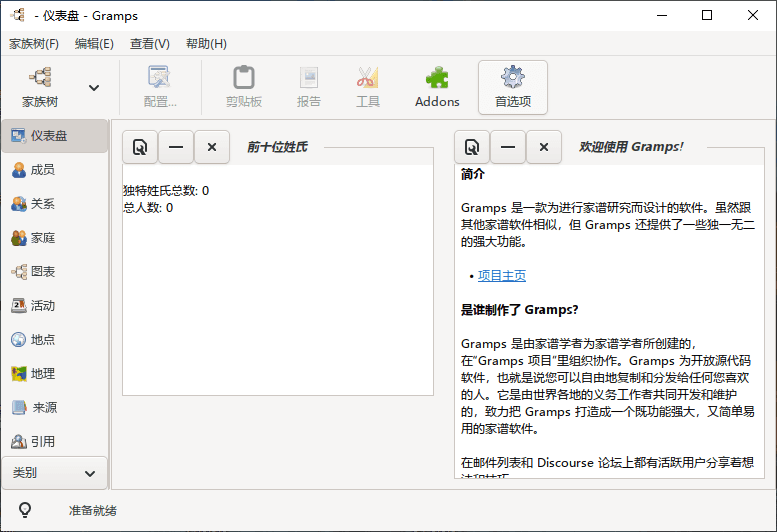Open 活动 (Events) sidebar view
This screenshot has width=777, height=532.
(x=42, y=306)
